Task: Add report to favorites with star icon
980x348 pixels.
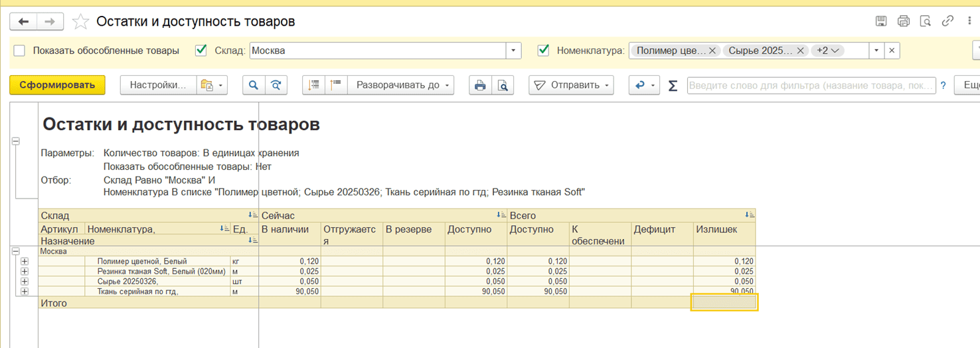Action: (80, 22)
